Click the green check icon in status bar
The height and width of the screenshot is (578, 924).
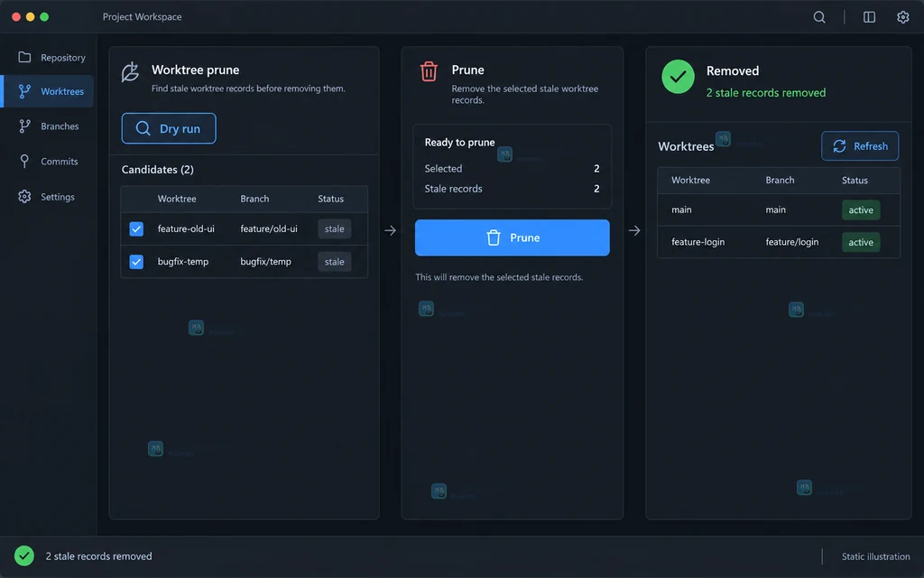tap(24, 555)
